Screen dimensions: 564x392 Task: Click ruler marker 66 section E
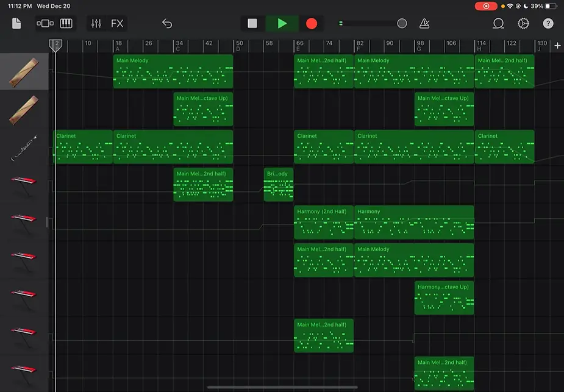pos(299,46)
